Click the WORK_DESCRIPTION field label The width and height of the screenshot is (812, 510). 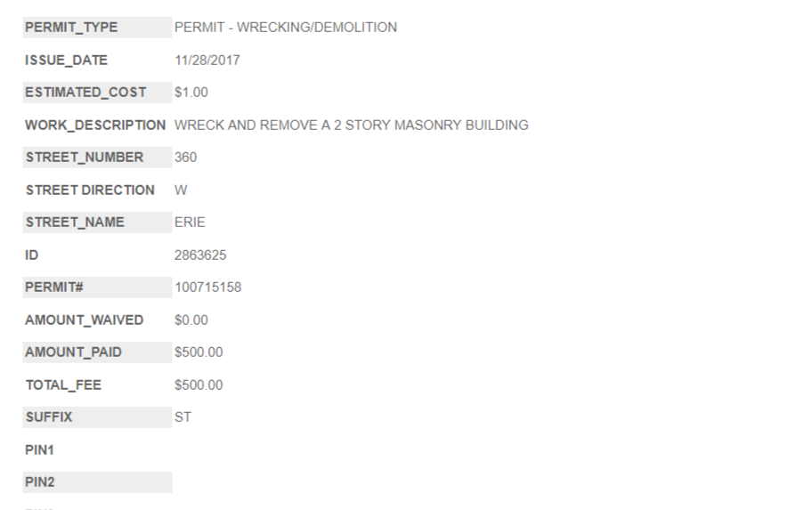[x=95, y=125]
